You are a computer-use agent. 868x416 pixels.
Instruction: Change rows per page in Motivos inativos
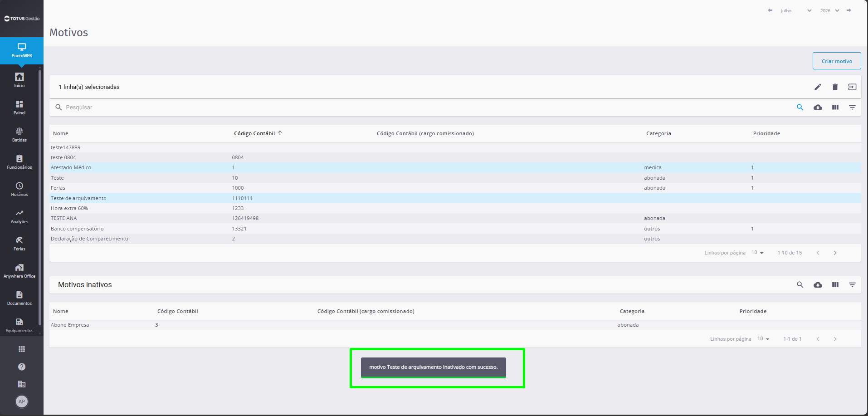point(763,339)
